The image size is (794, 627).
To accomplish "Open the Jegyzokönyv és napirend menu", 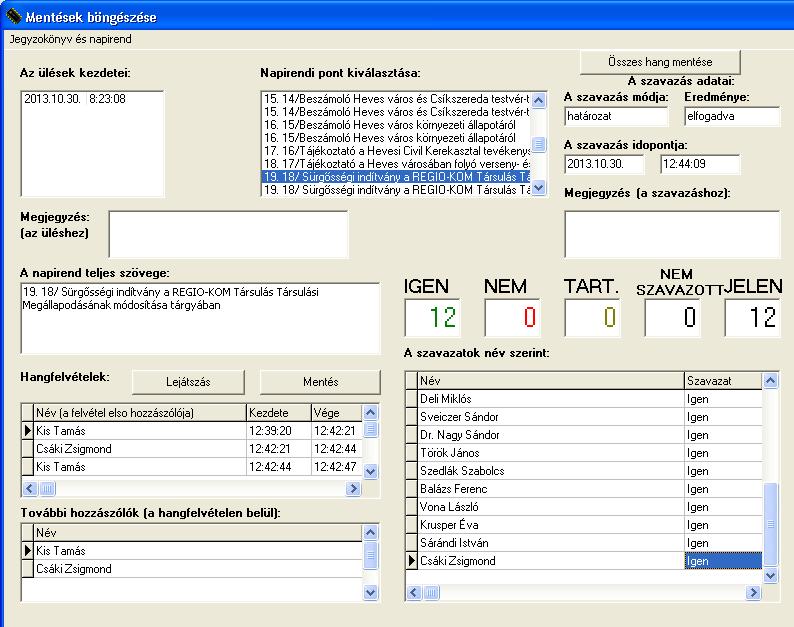I will point(70,39).
